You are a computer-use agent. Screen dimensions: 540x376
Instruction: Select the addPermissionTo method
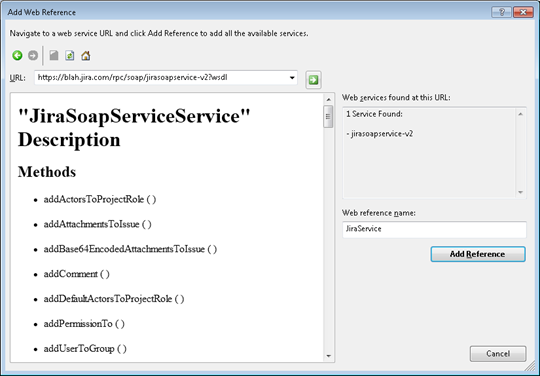(x=84, y=324)
